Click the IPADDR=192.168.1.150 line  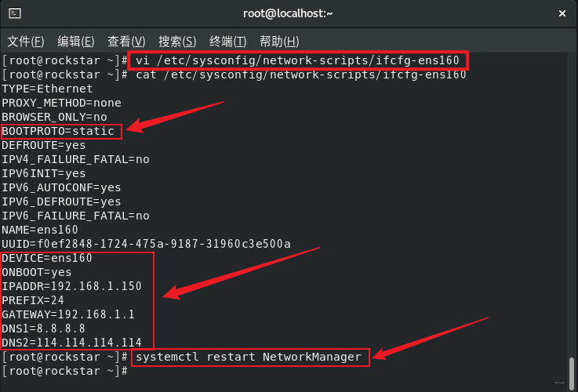coord(71,286)
